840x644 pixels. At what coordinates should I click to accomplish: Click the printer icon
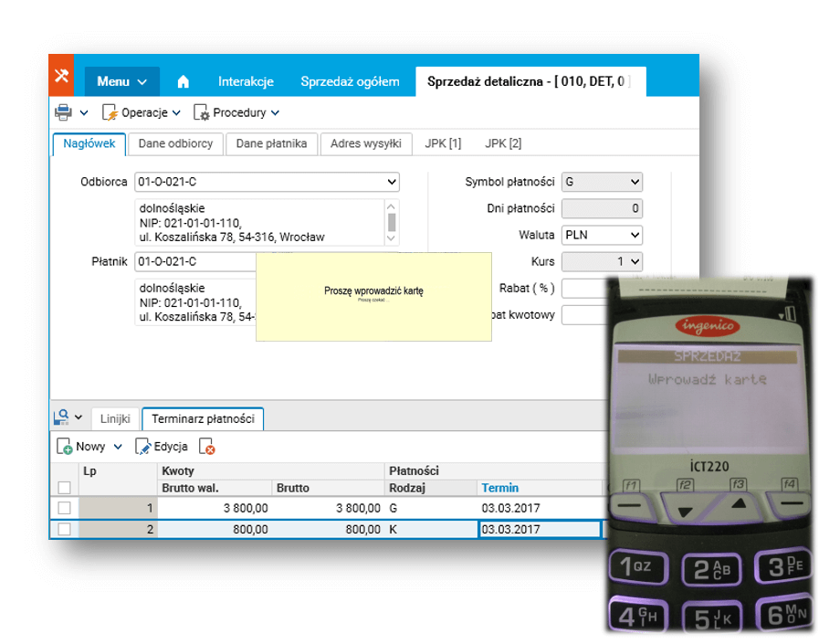point(63,112)
